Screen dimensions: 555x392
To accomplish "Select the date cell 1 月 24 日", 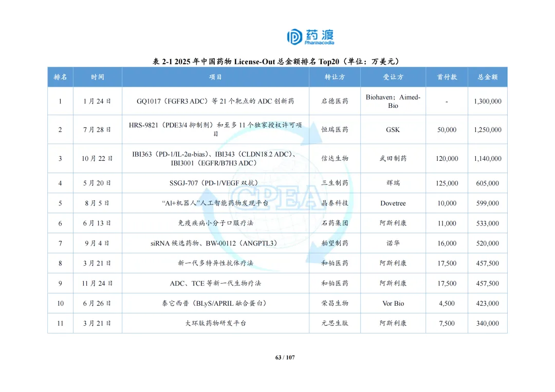I will pyautogui.click(x=97, y=101).
